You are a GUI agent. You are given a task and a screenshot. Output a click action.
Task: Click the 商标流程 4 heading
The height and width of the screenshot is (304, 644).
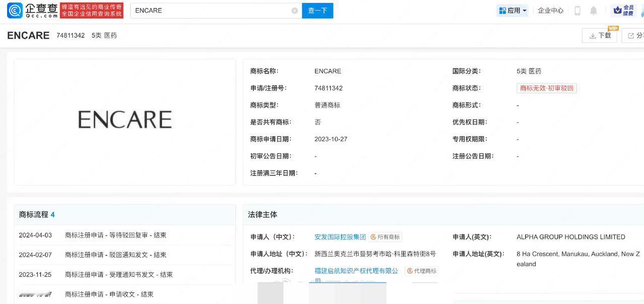[37, 214]
